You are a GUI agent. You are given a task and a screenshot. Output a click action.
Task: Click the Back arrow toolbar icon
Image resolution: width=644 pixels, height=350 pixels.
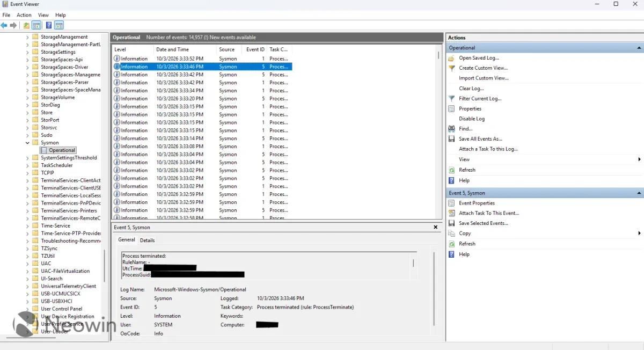pyautogui.click(x=4, y=25)
